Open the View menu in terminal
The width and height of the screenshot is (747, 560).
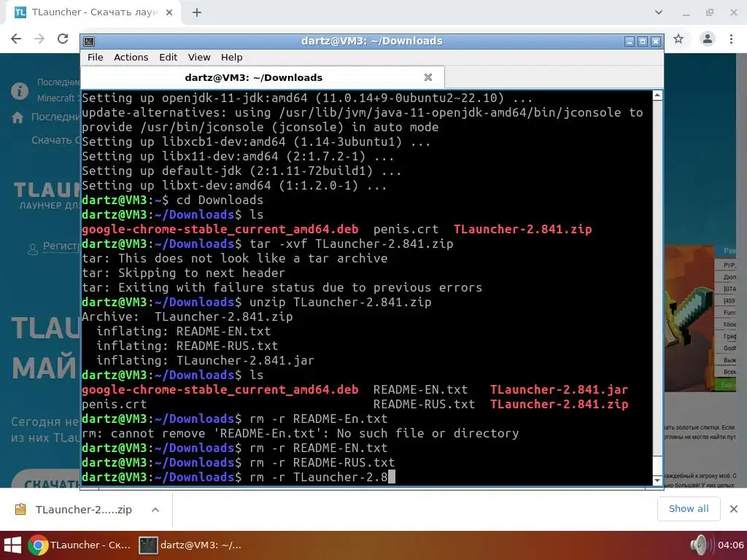coord(199,57)
